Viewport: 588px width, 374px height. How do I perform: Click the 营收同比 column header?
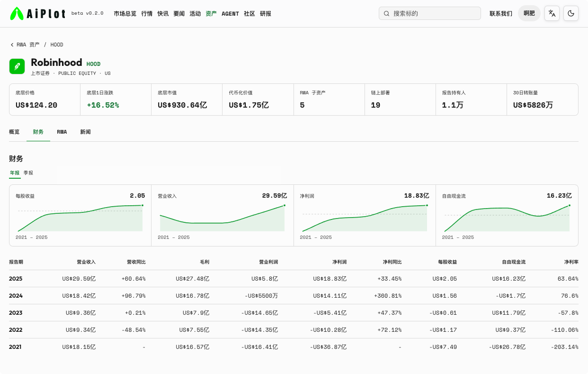[x=136, y=262]
